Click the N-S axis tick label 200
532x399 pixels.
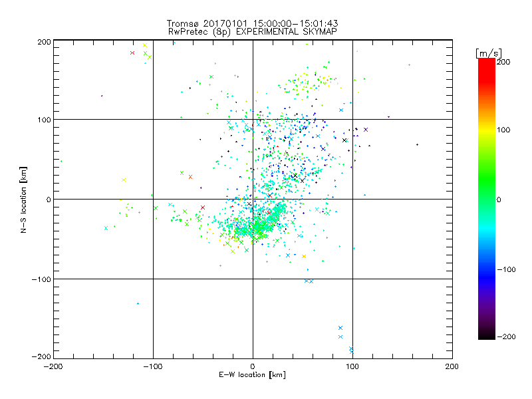(x=44, y=42)
